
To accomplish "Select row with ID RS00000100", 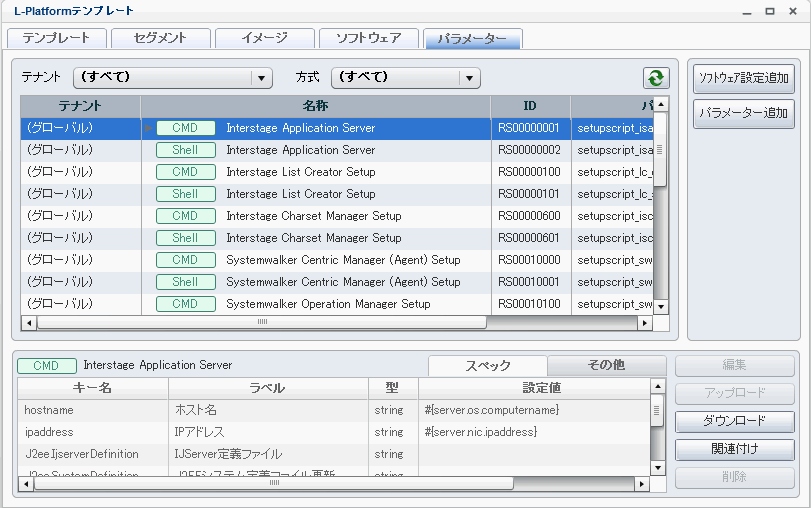I will point(337,172).
